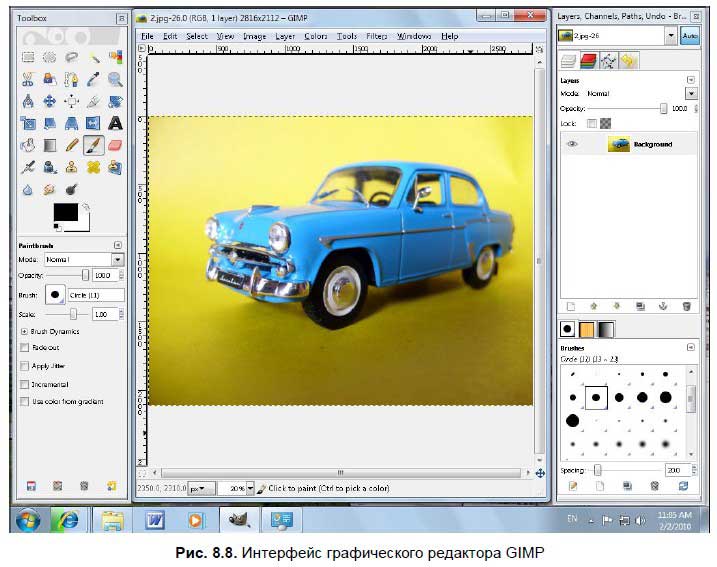Select the Pencil tool
This screenshot has height=567, width=717.
pos(71,145)
